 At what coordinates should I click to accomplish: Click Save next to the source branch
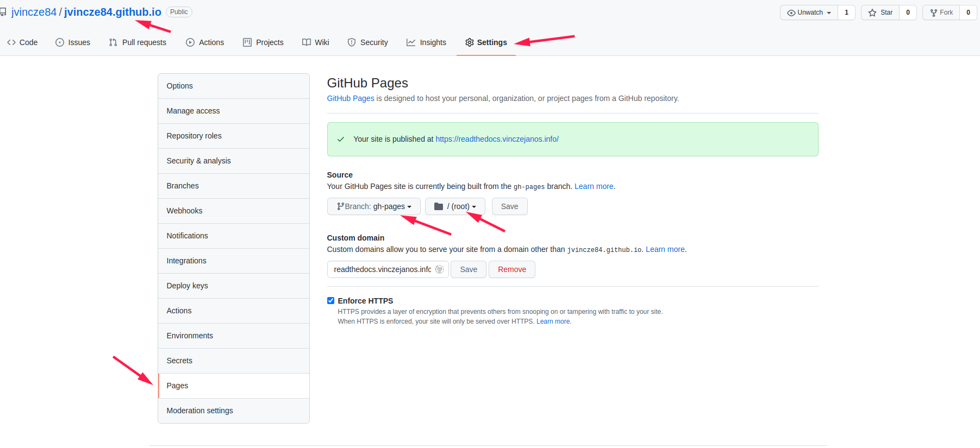(x=509, y=206)
